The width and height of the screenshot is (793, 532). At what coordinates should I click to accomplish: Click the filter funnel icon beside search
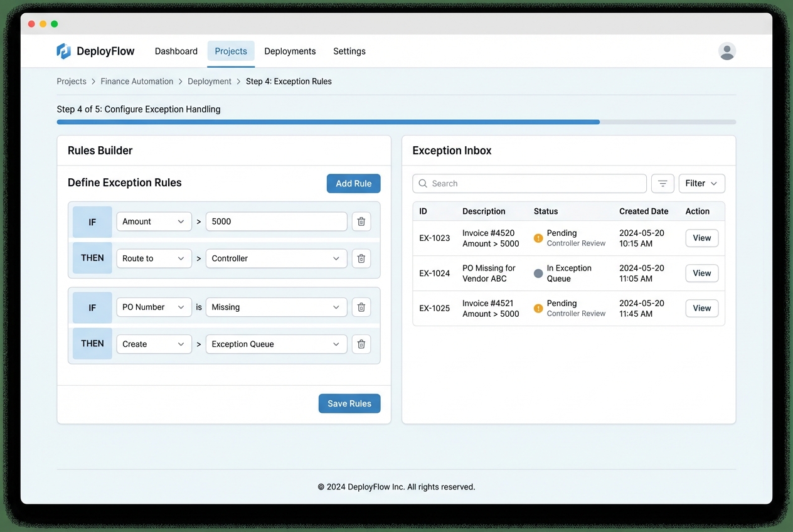coord(663,183)
